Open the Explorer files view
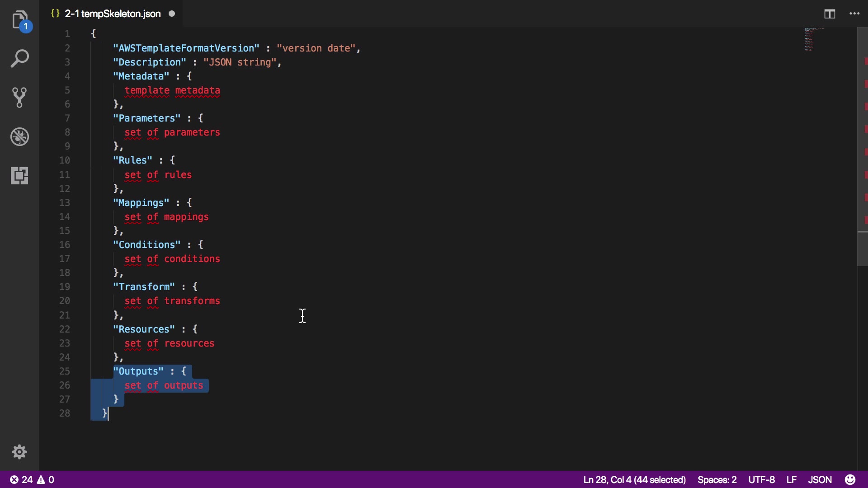This screenshot has width=868, height=488. pyautogui.click(x=19, y=20)
